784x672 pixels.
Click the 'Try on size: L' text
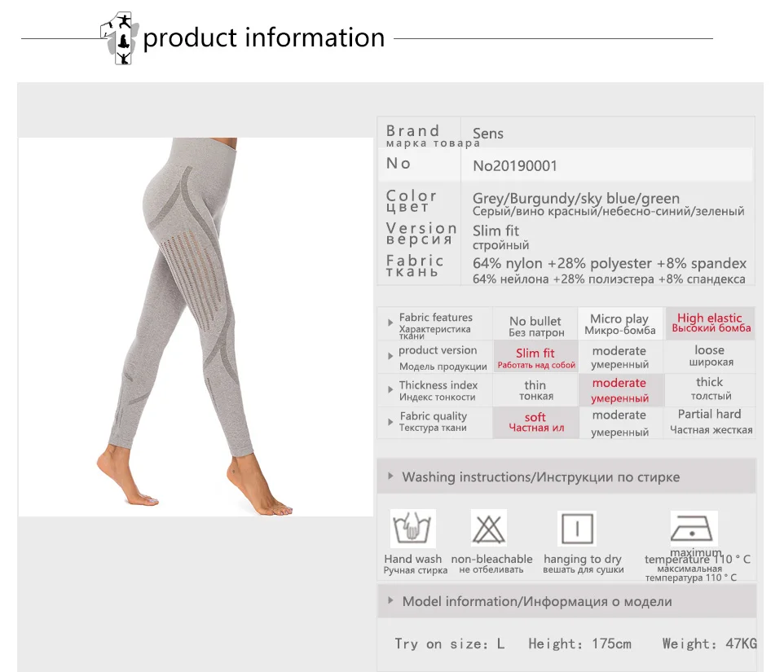point(450,643)
